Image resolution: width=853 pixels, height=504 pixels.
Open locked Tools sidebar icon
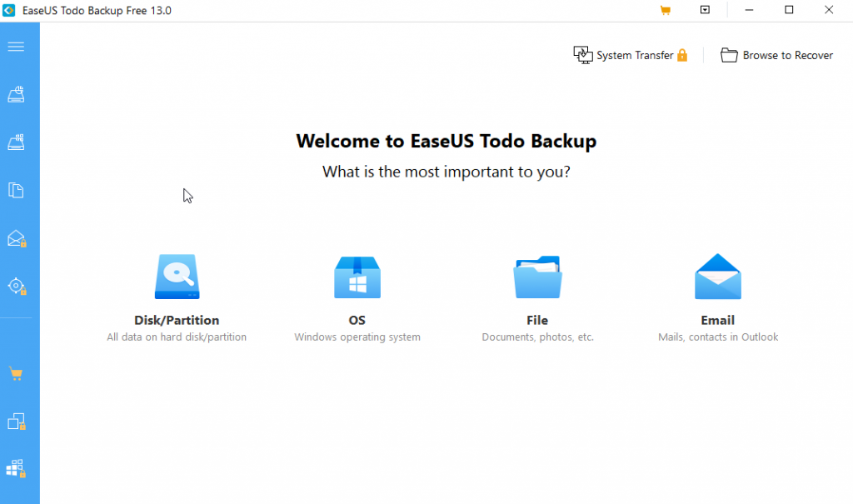[x=16, y=469]
